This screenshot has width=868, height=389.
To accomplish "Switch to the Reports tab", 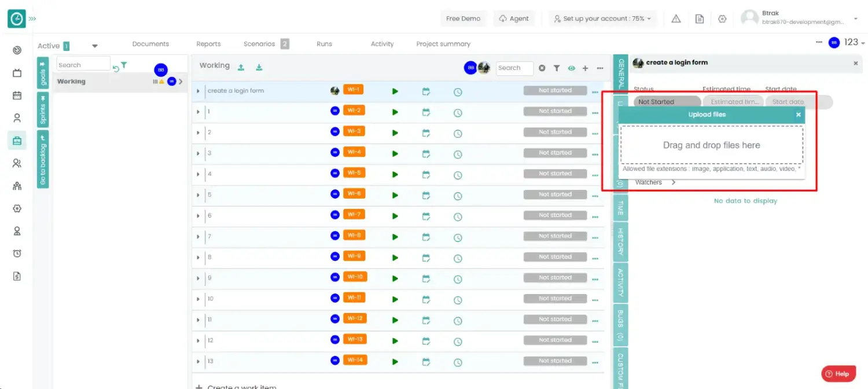I will click(208, 44).
